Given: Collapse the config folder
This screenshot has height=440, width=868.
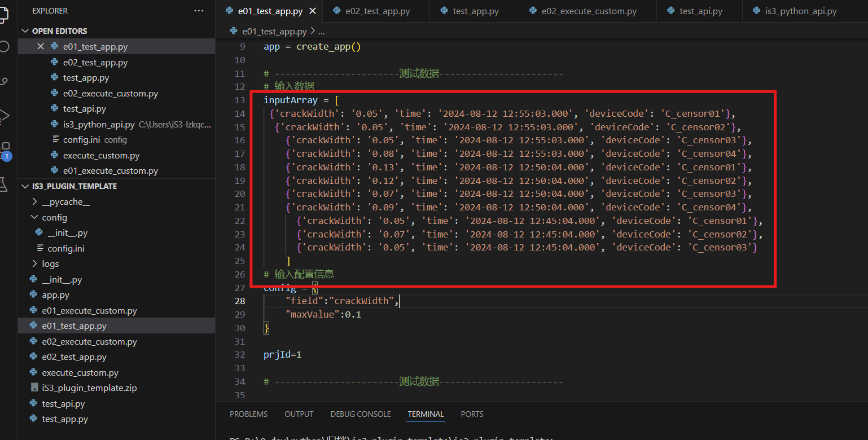Looking at the screenshot, I should click(x=35, y=217).
